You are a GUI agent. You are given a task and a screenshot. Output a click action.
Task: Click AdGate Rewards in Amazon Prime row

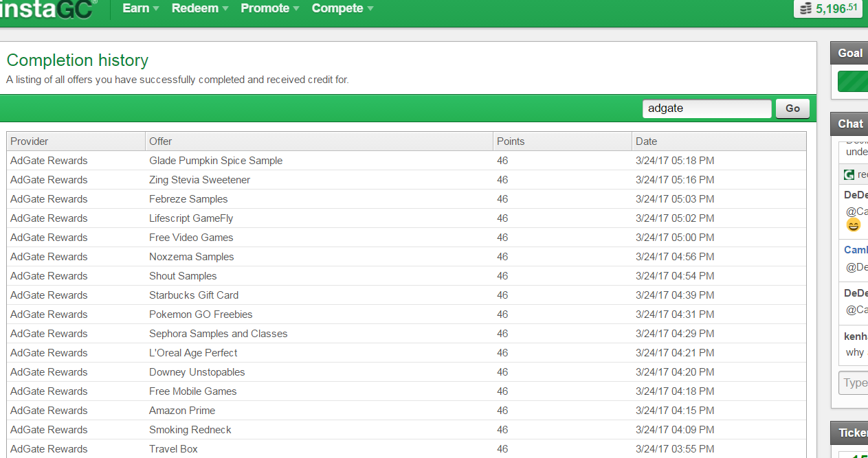tap(49, 411)
